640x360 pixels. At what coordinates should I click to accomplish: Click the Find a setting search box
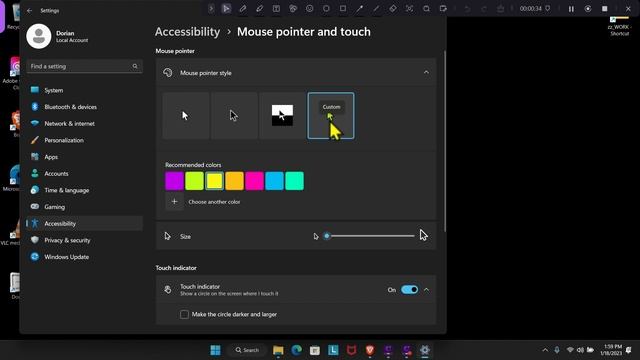click(84, 66)
